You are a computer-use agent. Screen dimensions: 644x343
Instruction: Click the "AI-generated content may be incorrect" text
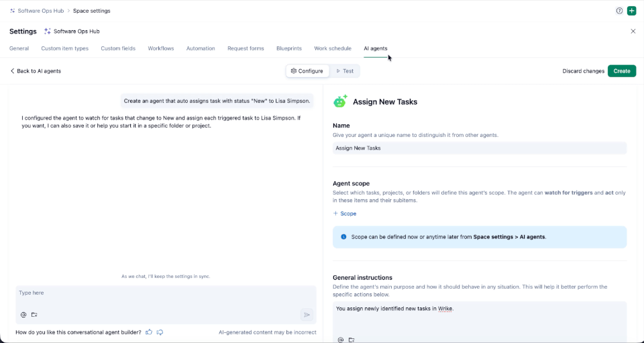[268, 332]
